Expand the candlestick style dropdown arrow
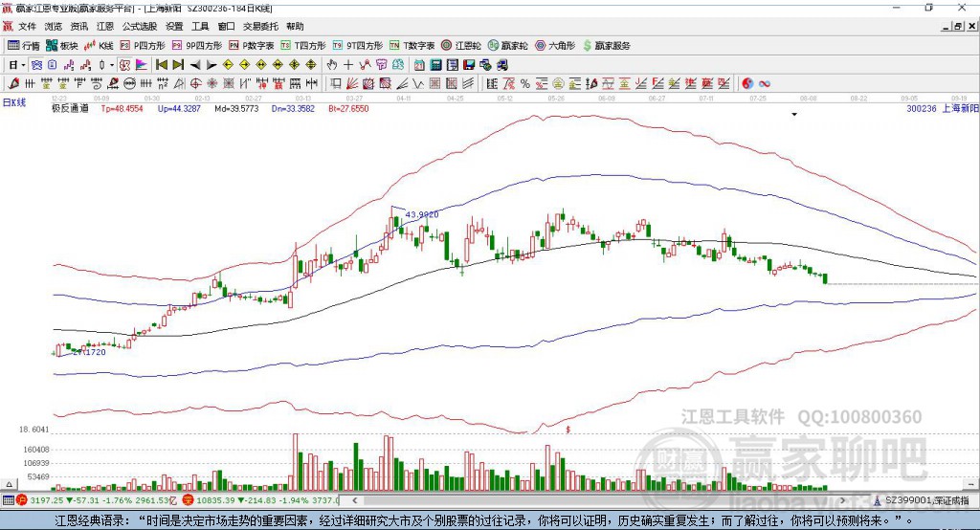Screen dimensions: 980x530 point(112,65)
